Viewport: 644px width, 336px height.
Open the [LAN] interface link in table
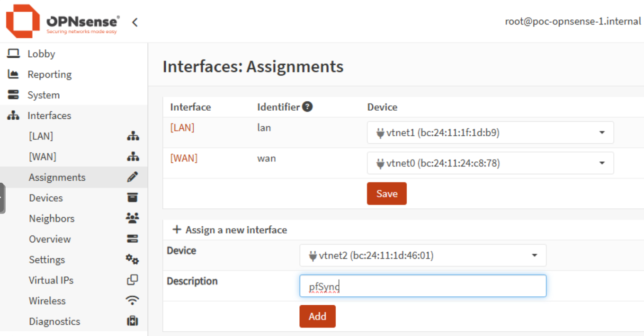click(182, 128)
